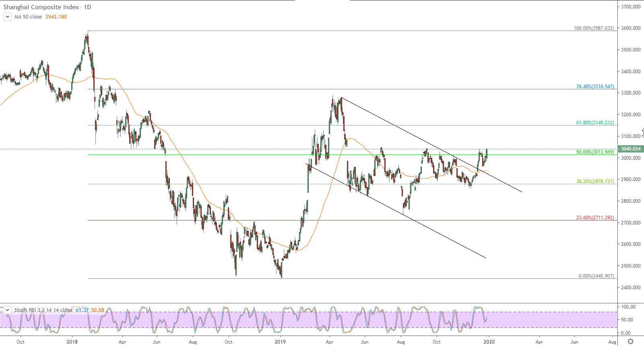Click the 2020 label on time axis
The height and width of the screenshot is (346, 644).
(489, 342)
